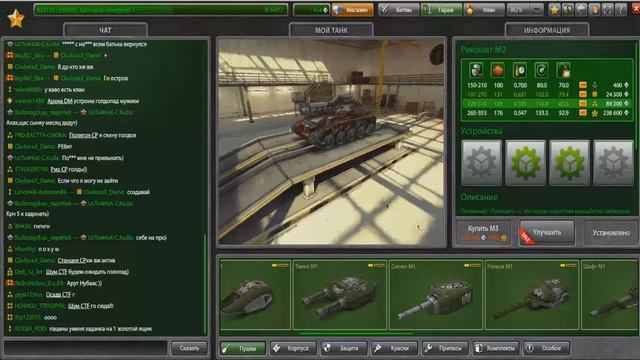Viewport: 640px width, 360px height.
Task: Toggle the fullscreen icon in top toolbar
Action: (607, 10)
